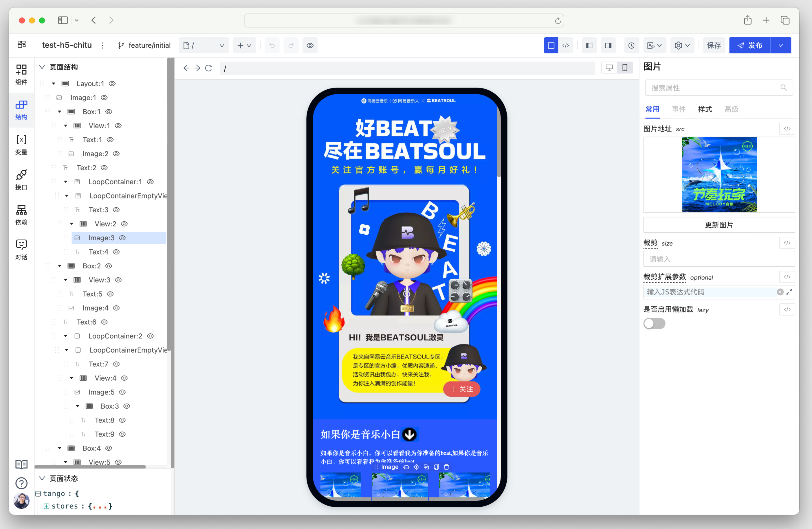The height and width of the screenshot is (529, 812).
Task: Click the image src thumbnail preview
Action: 719,174
